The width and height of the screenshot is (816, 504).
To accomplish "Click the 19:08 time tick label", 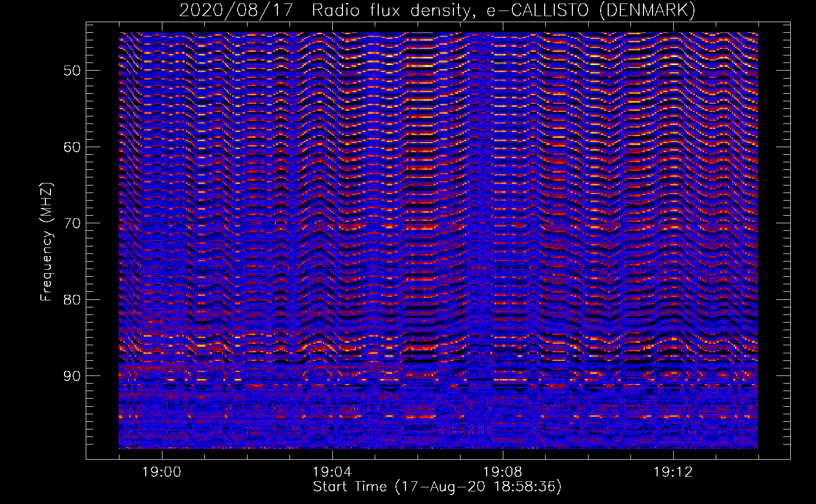I will coord(502,472).
